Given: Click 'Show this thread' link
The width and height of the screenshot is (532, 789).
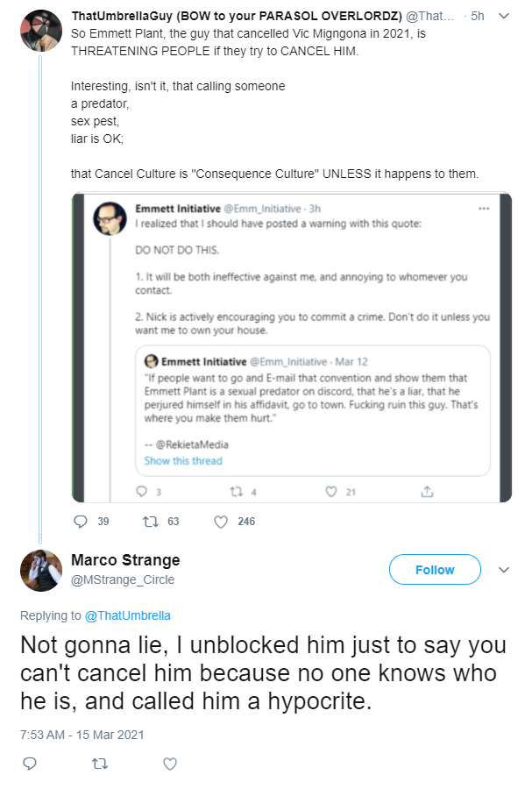Looking at the screenshot, I should pyautogui.click(x=183, y=460).
